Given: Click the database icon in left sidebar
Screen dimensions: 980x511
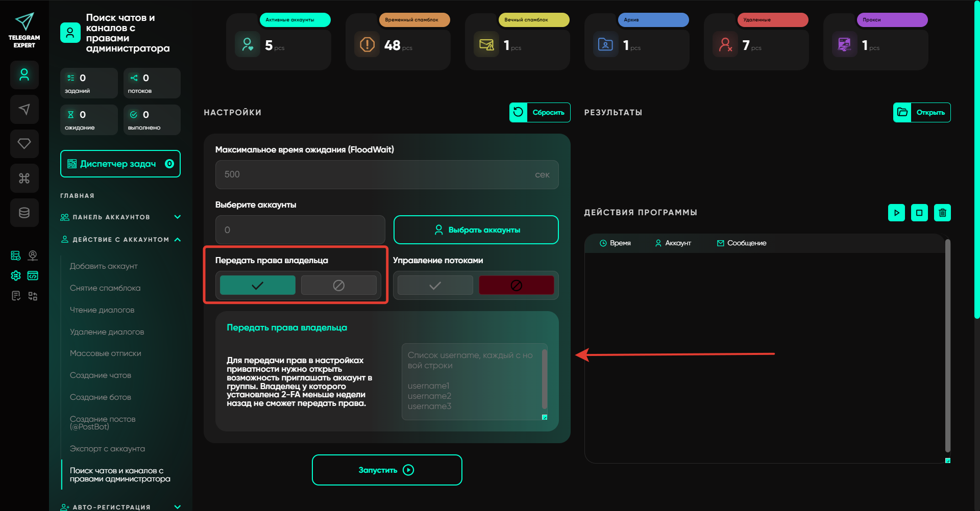Looking at the screenshot, I should click(24, 213).
